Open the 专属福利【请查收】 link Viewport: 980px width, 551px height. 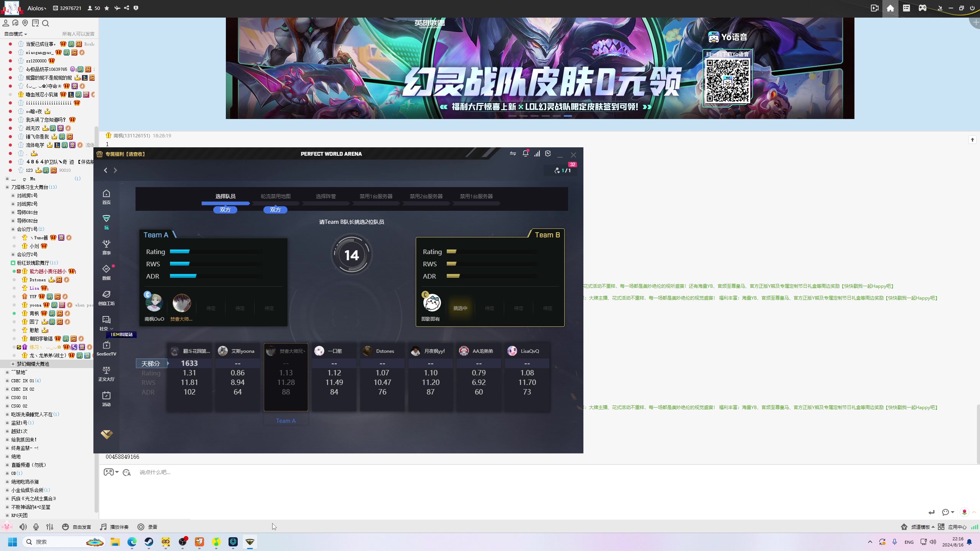121,154
